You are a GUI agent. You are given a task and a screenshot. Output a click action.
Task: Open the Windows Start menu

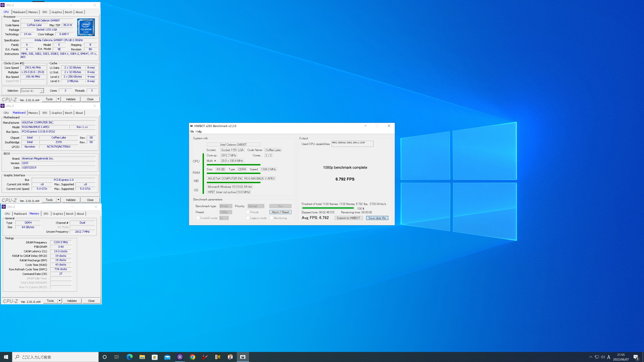click(x=6, y=357)
